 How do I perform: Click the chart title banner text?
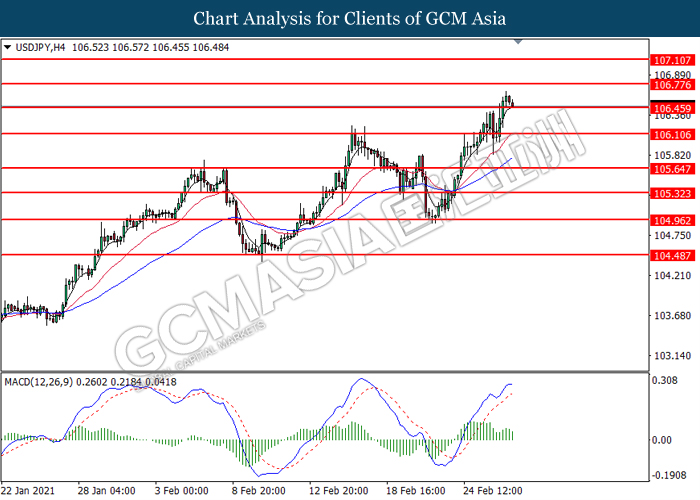point(349,18)
